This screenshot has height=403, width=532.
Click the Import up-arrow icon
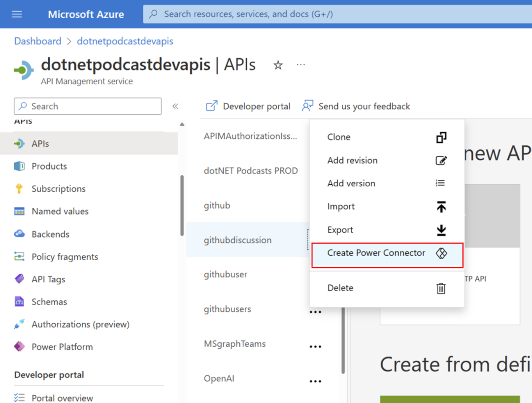pos(441,206)
